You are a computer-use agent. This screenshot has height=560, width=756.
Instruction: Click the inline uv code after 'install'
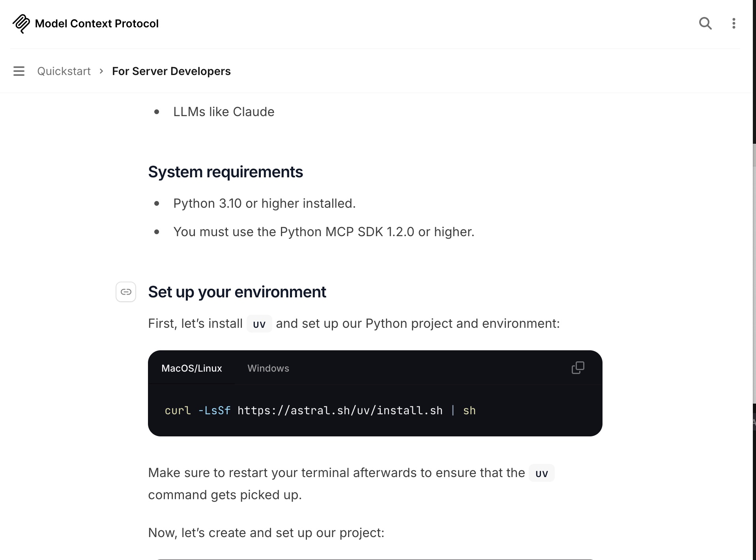tap(259, 324)
